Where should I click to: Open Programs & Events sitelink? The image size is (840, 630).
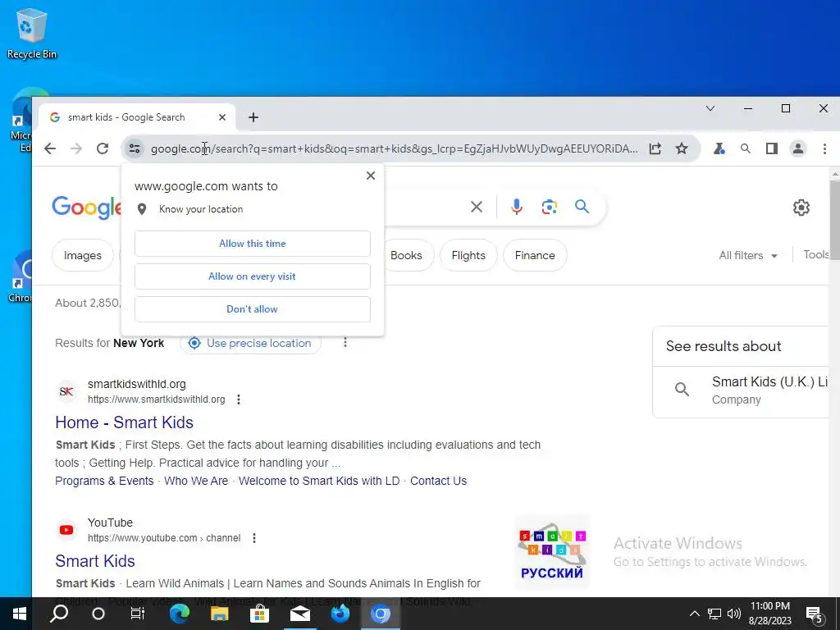pos(104,481)
